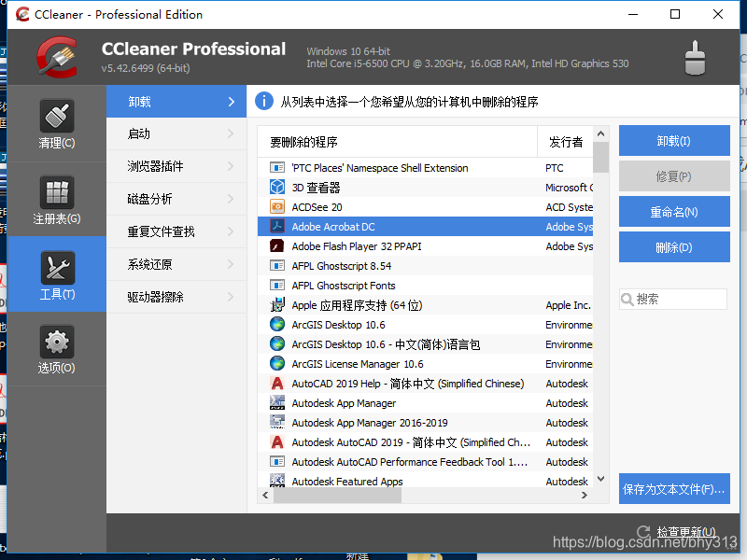Open the 浏览器插件 browser plugins tab
747x560 pixels.
176,166
